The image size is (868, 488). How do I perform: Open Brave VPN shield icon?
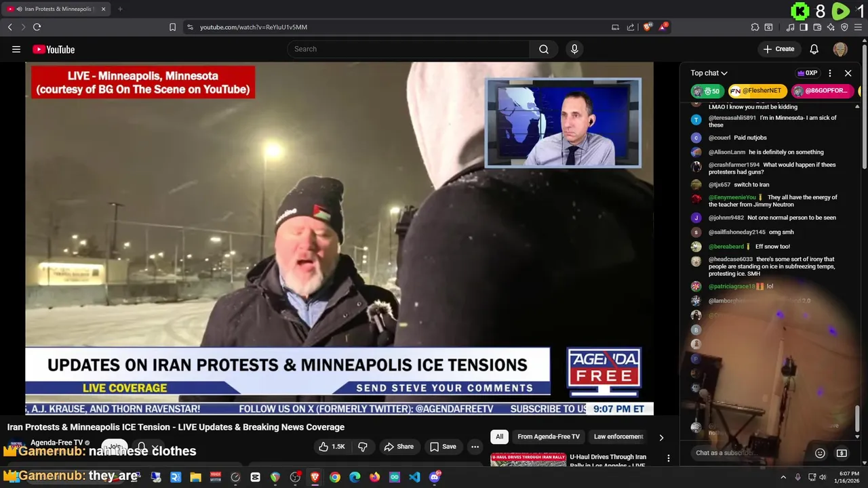pos(844,27)
